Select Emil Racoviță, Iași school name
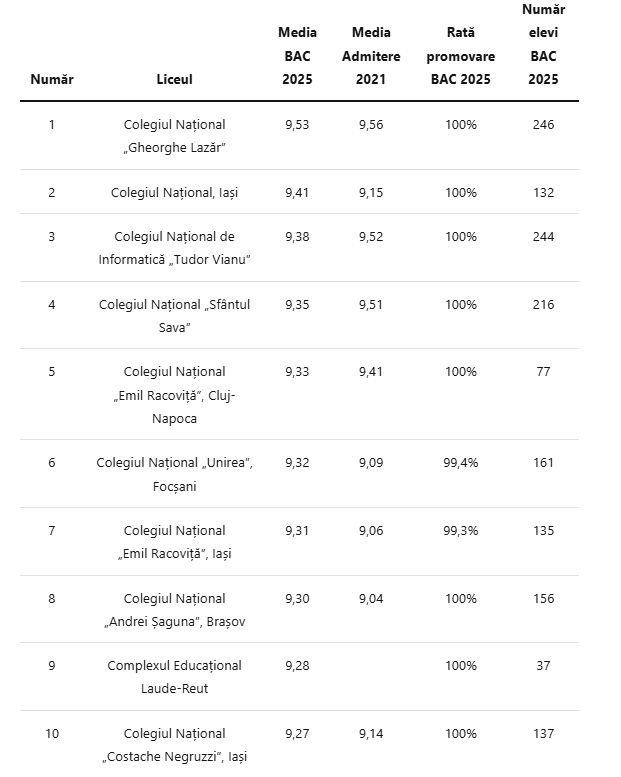 pyautogui.click(x=174, y=542)
